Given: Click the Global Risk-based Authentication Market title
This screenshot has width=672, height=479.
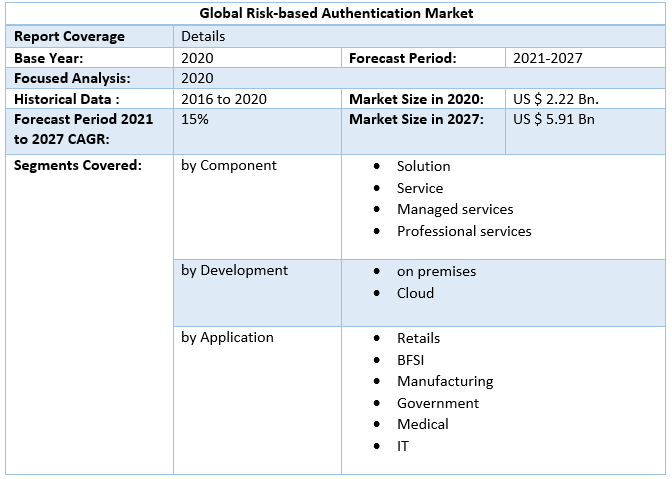Looking at the screenshot, I should pos(336,13).
